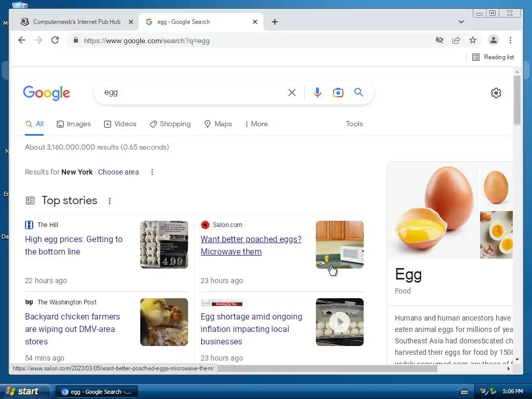This screenshot has height=399, width=532.
Task: Go back using the browser back arrow
Action: (x=22, y=41)
